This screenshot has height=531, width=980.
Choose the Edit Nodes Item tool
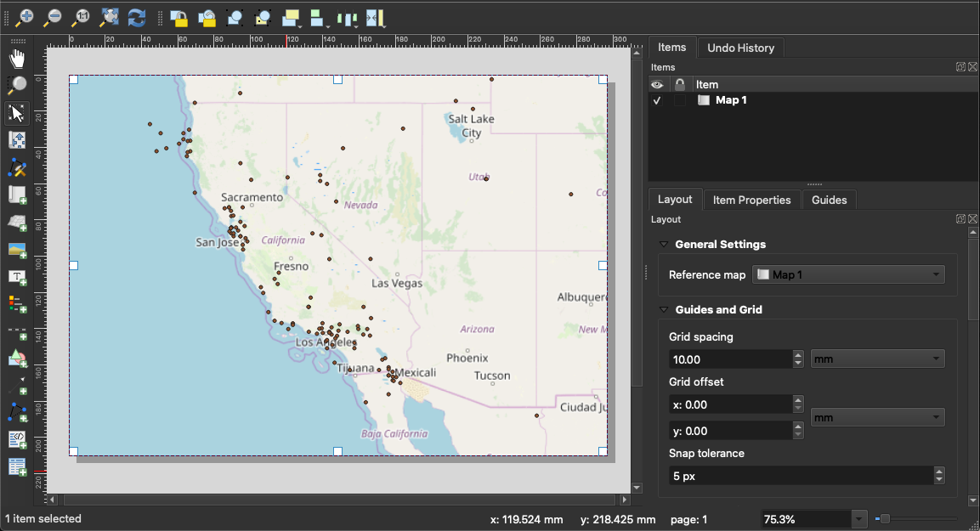tap(17, 167)
